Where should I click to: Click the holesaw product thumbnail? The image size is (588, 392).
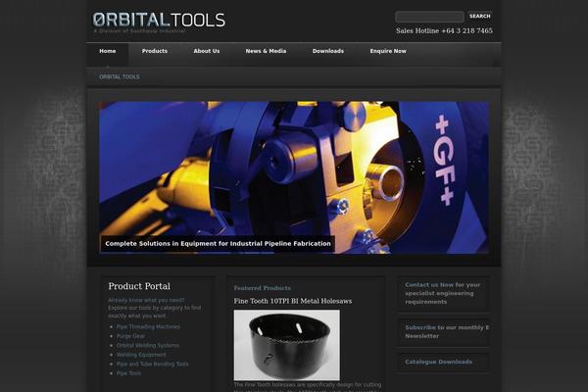coord(287,345)
